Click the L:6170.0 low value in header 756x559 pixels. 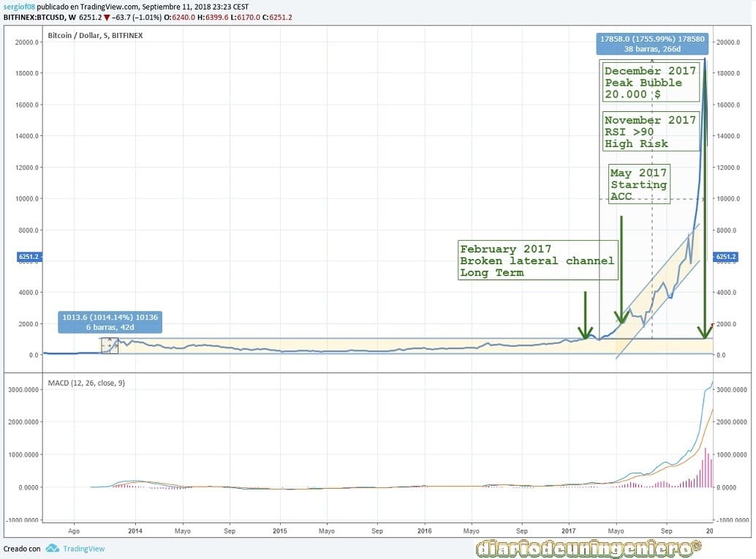pyautogui.click(x=246, y=18)
